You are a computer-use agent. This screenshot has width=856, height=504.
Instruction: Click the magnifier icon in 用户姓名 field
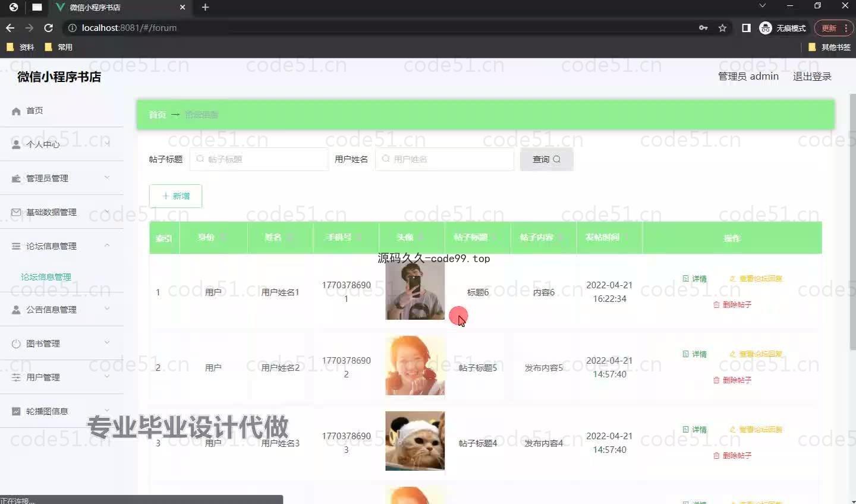386,159
